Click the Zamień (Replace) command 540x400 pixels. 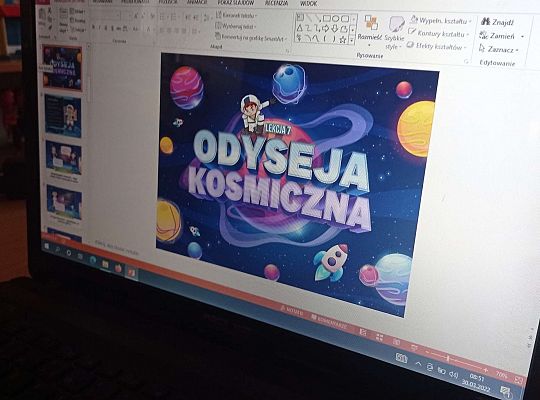[498, 35]
